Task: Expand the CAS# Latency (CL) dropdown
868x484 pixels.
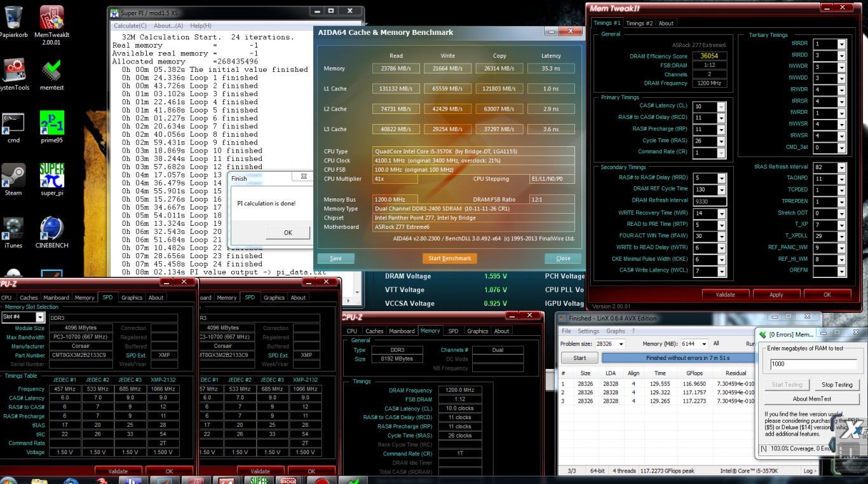Action: tap(721, 107)
